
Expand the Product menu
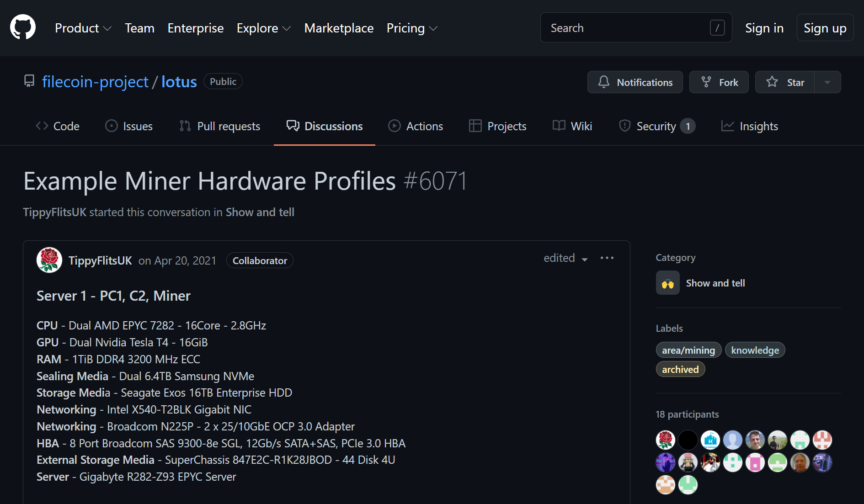click(x=83, y=28)
